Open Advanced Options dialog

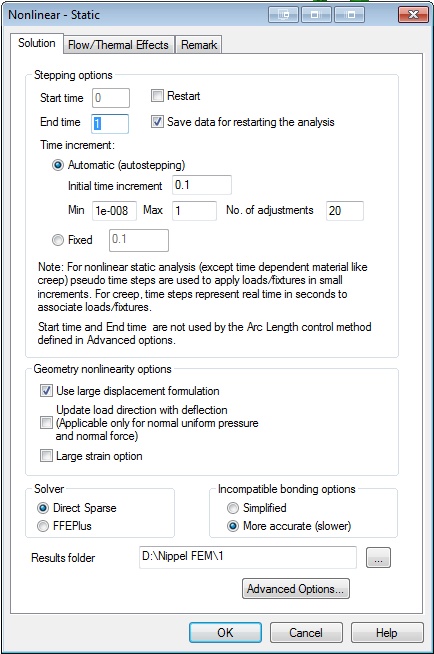(296, 589)
